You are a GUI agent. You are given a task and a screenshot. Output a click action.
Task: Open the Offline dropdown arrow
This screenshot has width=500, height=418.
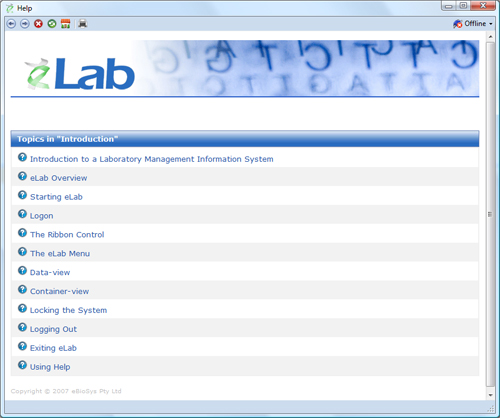[491, 24]
